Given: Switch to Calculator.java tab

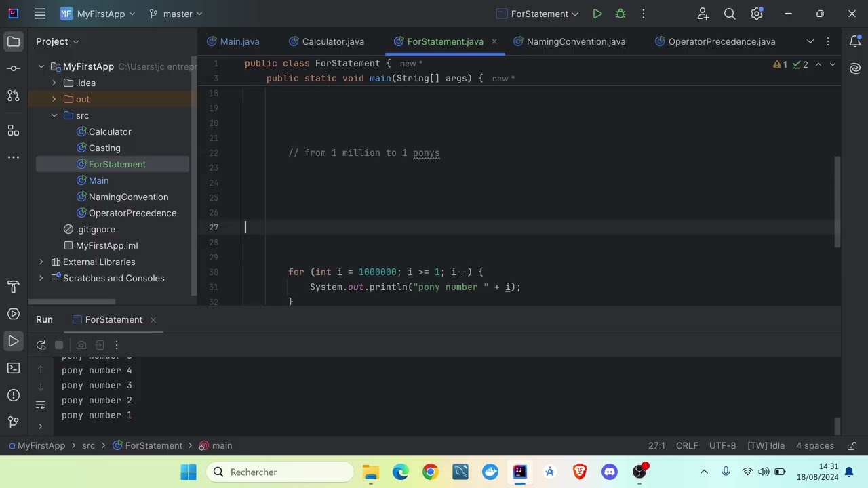Looking at the screenshot, I should pos(326,41).
